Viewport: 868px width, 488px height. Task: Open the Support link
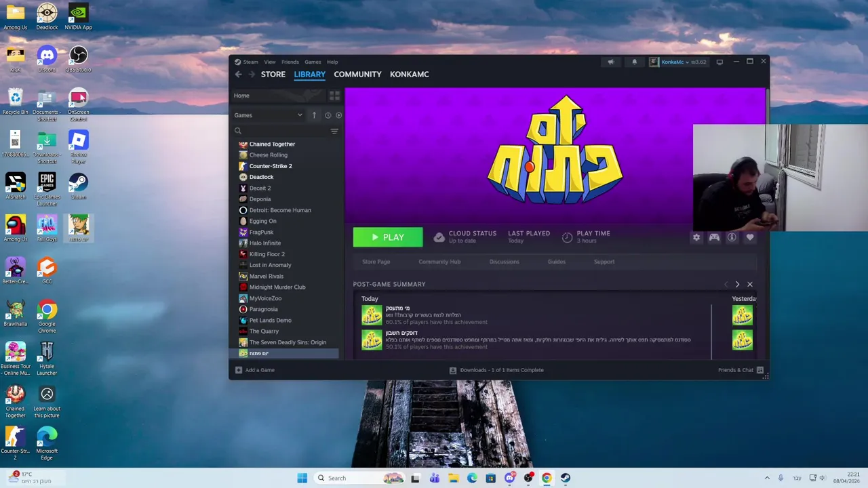[604, 262]
